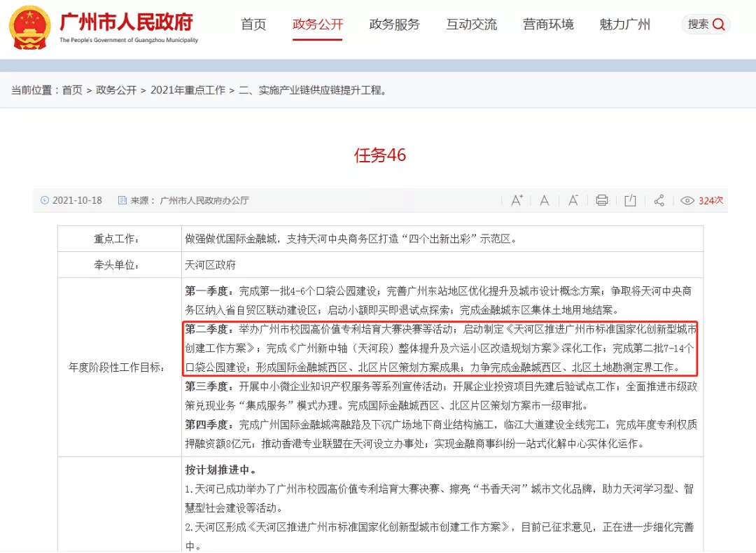This screenshot has height=553, width=756.
Task: Select the 政务公开 navigation tab
Action: pyautogui.click(x=318, y=24)
